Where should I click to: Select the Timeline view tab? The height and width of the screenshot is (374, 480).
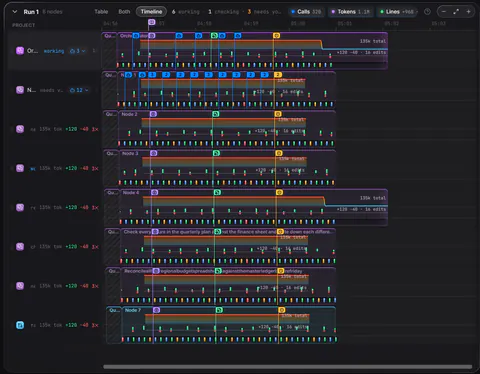click(151, 12)
